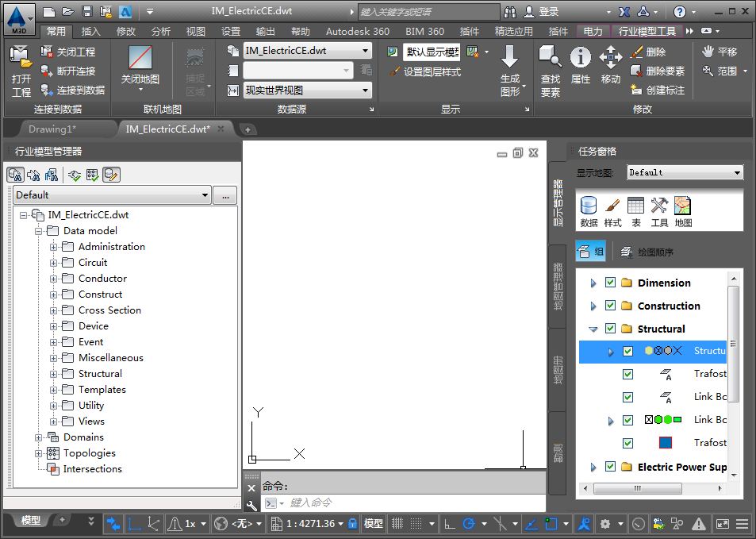
Task: Click Set Layer Style brush icon
Action: coord(394,71)
